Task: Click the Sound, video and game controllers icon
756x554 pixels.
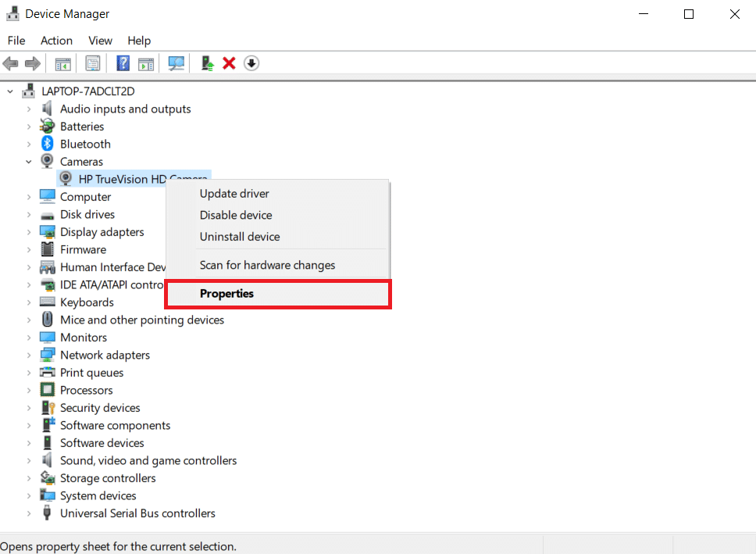Action: pyautogui.click(x=47, y=460)
